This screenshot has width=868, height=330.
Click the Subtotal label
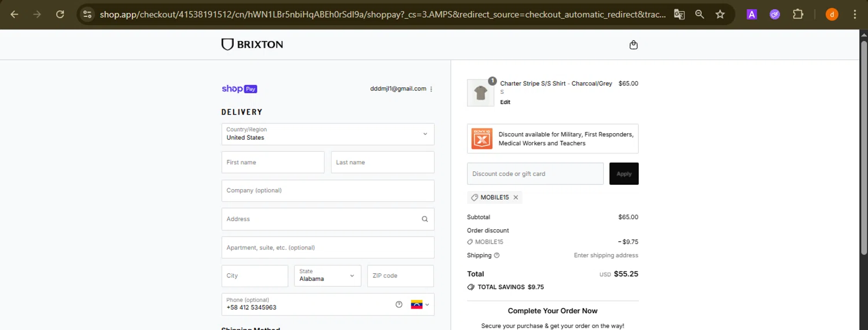coord(479,217)
